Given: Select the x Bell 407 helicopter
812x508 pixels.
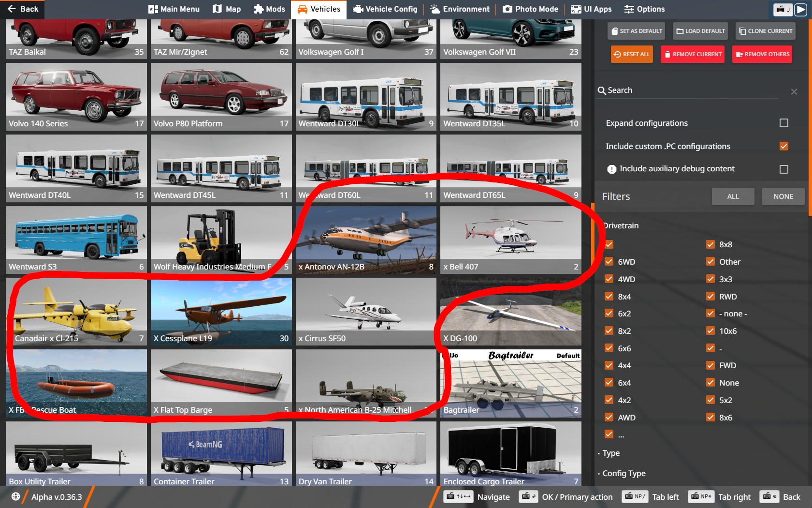Looking at the screenshot, I should (511, 240).
